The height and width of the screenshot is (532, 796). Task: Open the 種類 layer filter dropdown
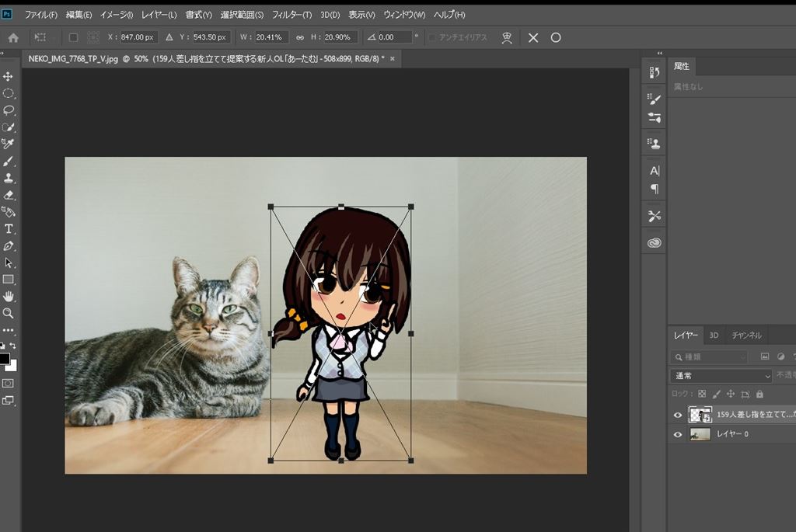[x=709, y=356]
